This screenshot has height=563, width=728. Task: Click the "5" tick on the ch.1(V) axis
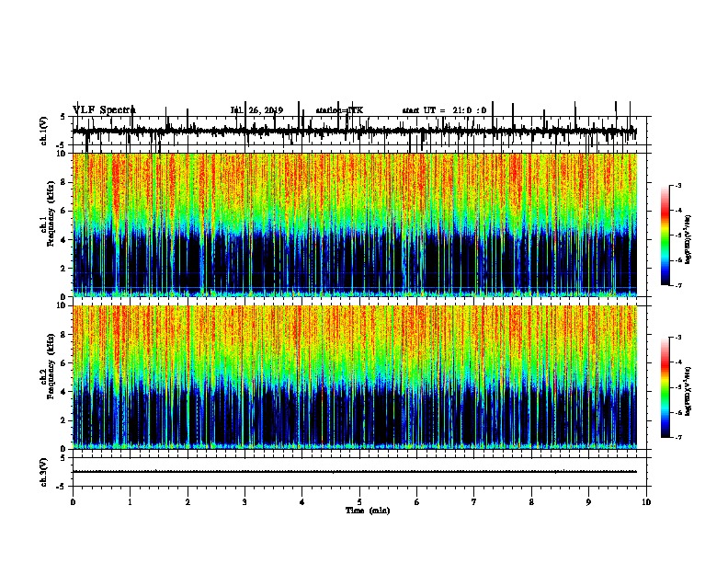(63, 117)
